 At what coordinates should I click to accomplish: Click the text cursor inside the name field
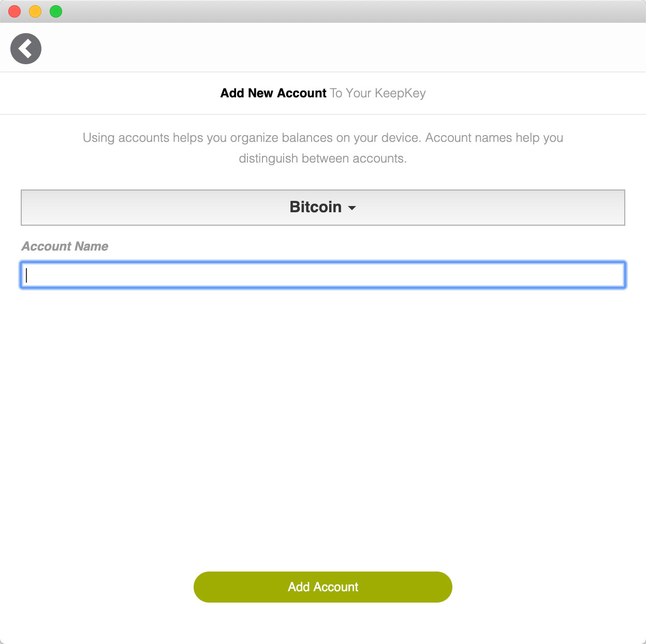tap(26, 275)
